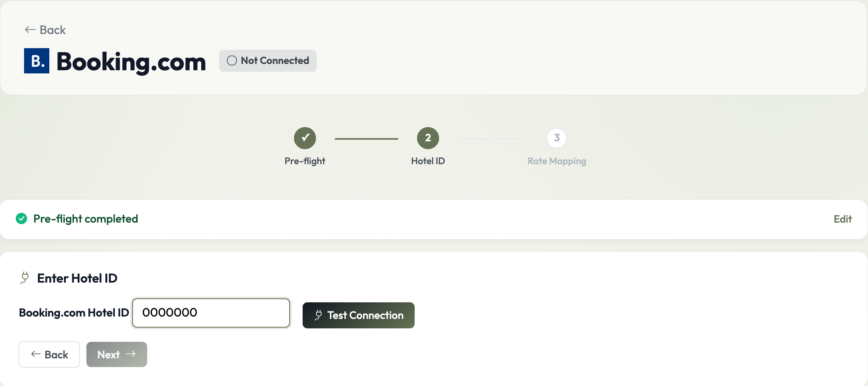Click the plug icon beside Enter Hotel ID

click(25, 278)
